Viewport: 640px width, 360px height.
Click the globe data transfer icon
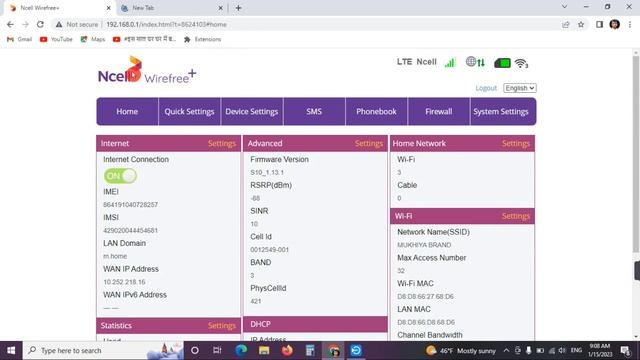click(x=475, y=62)
